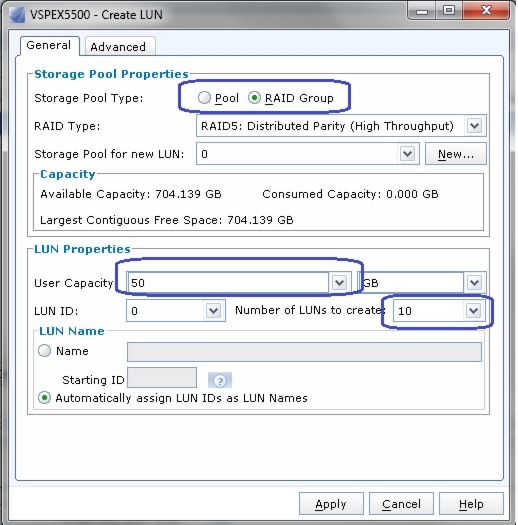Close the Create LUN window
Viewport: 518px width, 525px height.
[486, 11]
